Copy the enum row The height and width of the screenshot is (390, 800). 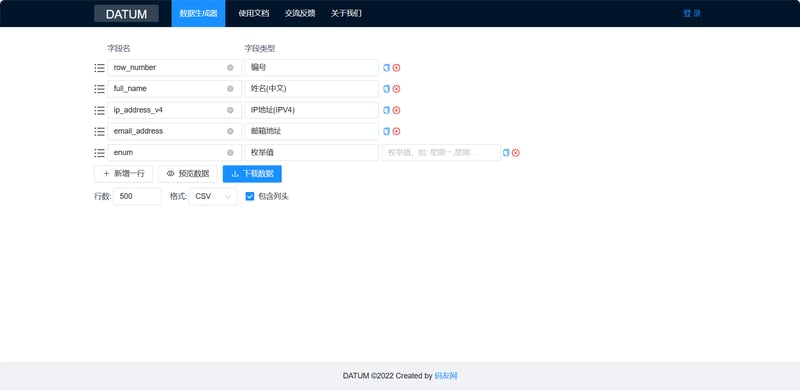pyautogui.click(x=506, y=153)
